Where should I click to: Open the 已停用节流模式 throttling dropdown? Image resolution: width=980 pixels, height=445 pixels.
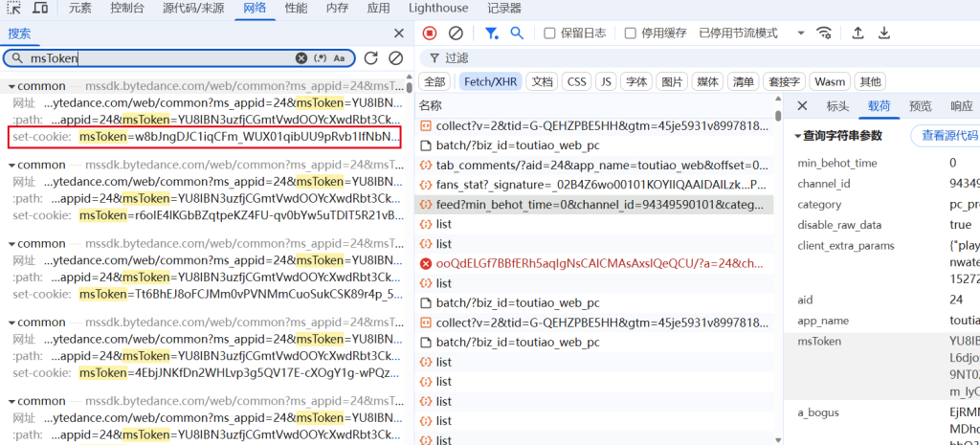746,33
